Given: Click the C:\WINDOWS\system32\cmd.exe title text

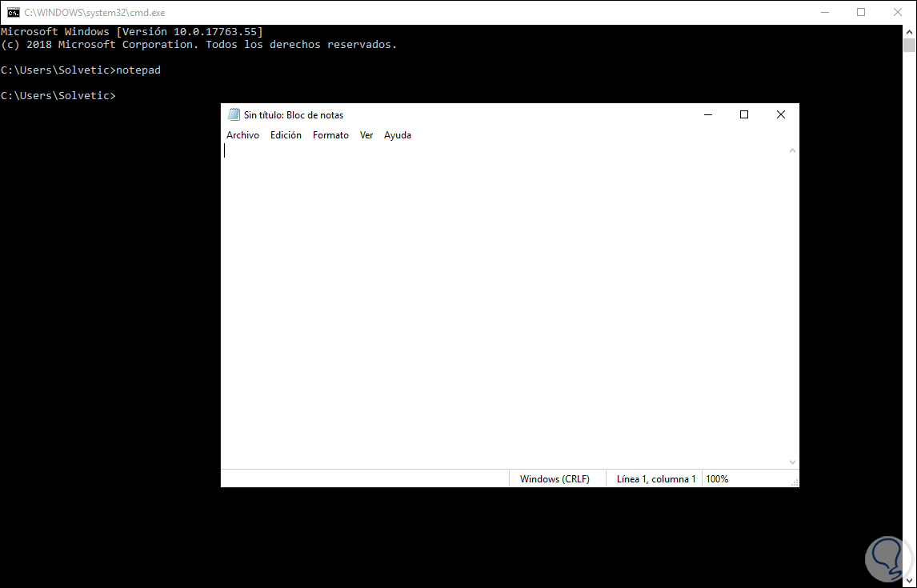Looking at the screenshot, I should click(94, 12).
